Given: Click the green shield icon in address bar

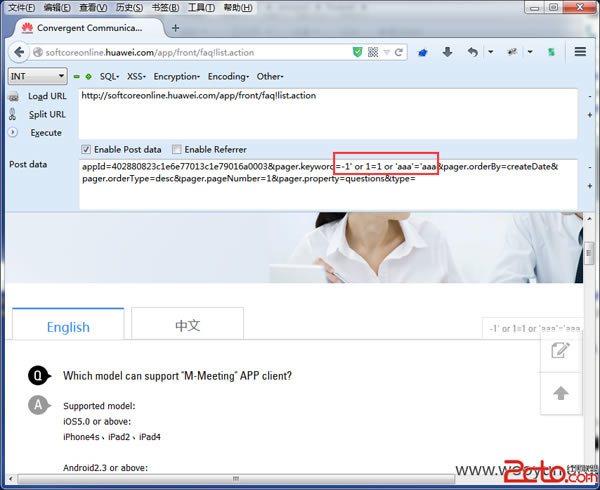Looking at the screenshot, I should click(x=357, y=52).
